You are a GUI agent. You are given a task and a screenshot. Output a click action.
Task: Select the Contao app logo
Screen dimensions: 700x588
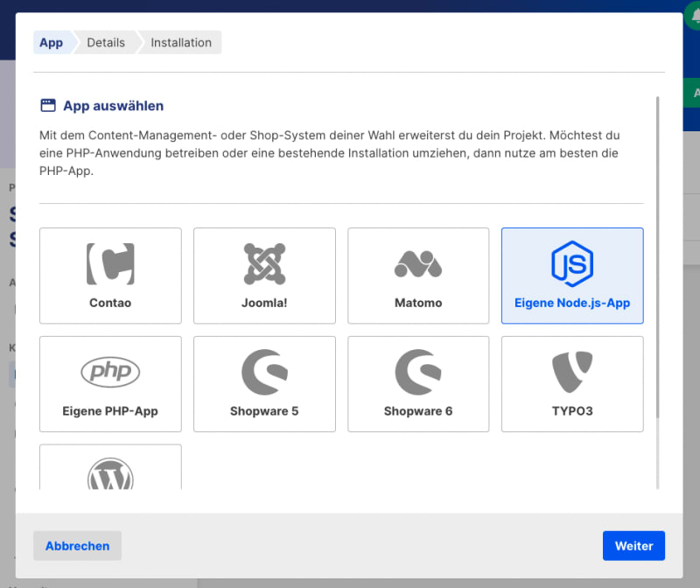(110, 264)
